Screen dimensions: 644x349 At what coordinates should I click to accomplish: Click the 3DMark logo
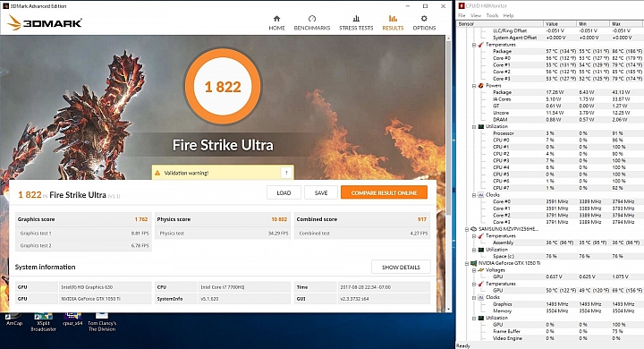[45, 22]
